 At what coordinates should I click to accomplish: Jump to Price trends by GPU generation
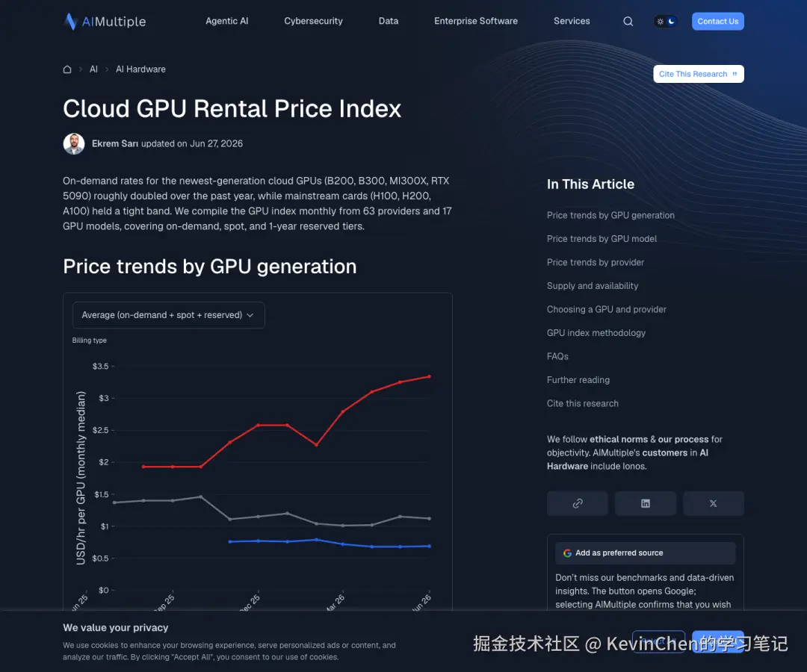click(x=610, y=215)
